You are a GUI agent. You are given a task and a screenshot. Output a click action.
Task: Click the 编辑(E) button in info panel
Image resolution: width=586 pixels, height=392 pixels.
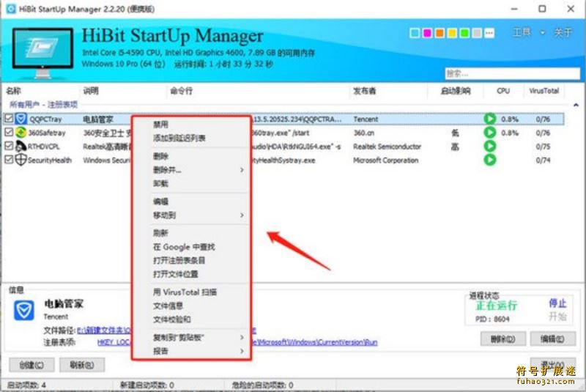tap(553, 339)
